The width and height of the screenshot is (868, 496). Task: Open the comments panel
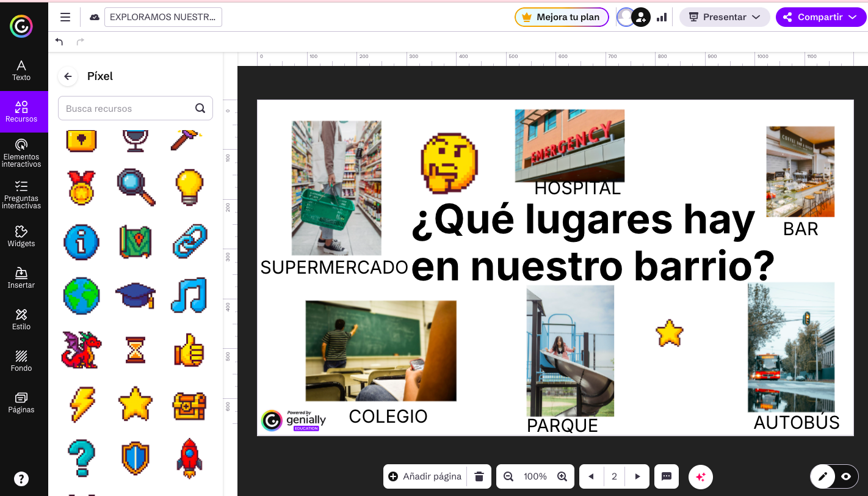coord(667,476)
